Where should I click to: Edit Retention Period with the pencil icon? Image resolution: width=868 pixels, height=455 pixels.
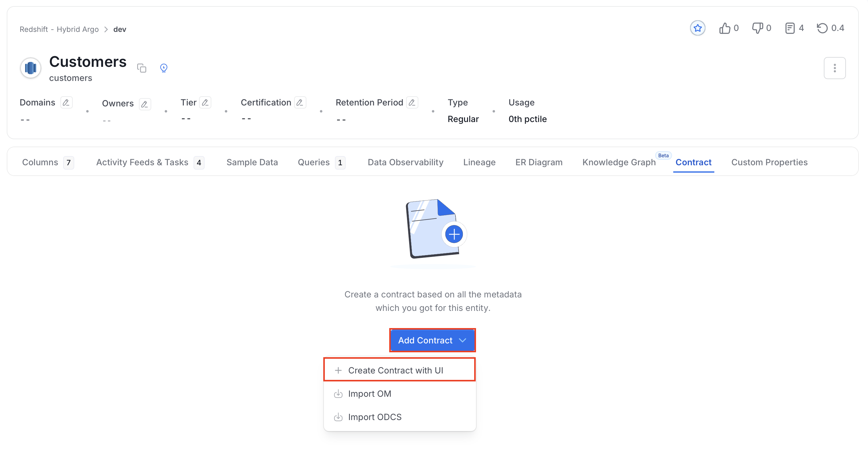pos(412,102)
